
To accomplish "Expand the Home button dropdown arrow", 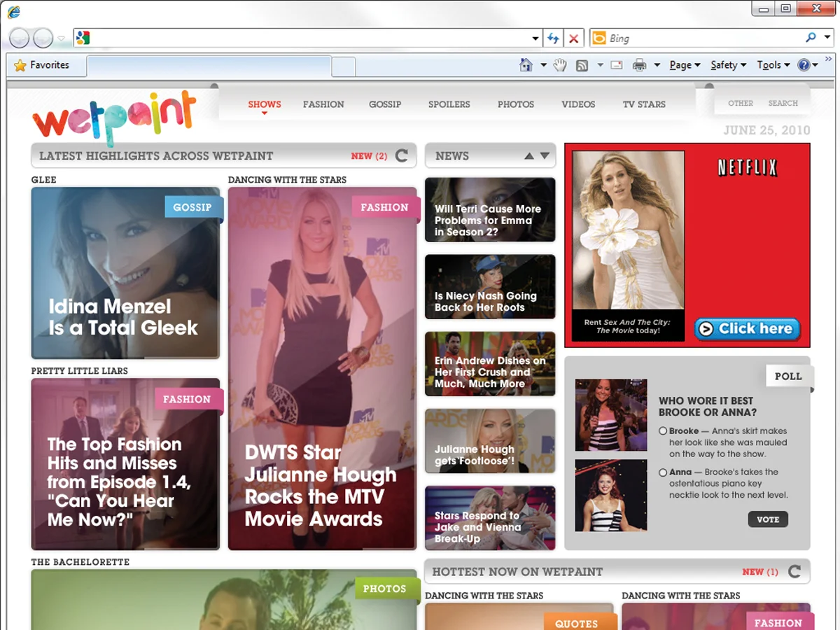I will point(543,65).
